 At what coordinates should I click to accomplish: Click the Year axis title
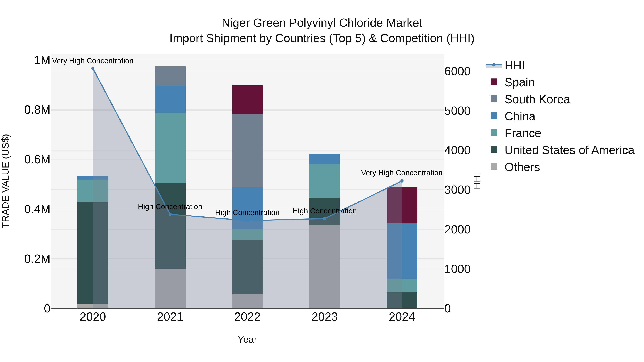[x=247, y=339]
